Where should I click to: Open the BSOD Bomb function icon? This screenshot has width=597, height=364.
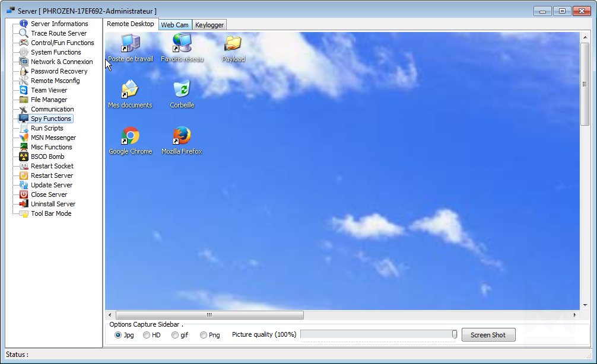tap(24, 157)
